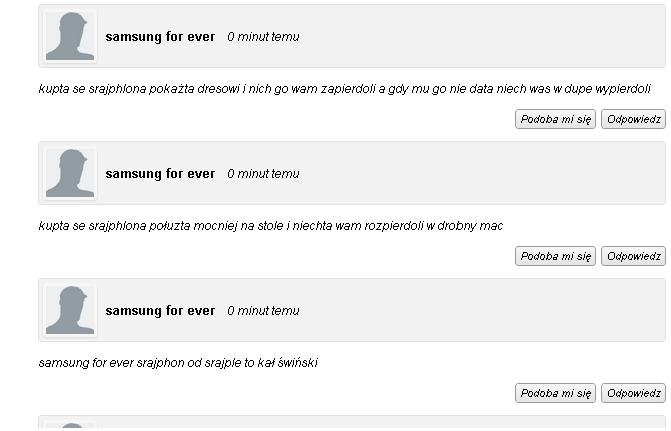Click the avatar on the topmost comment
Viewport: 671px width, 431px height.
(x=70, y=37)
